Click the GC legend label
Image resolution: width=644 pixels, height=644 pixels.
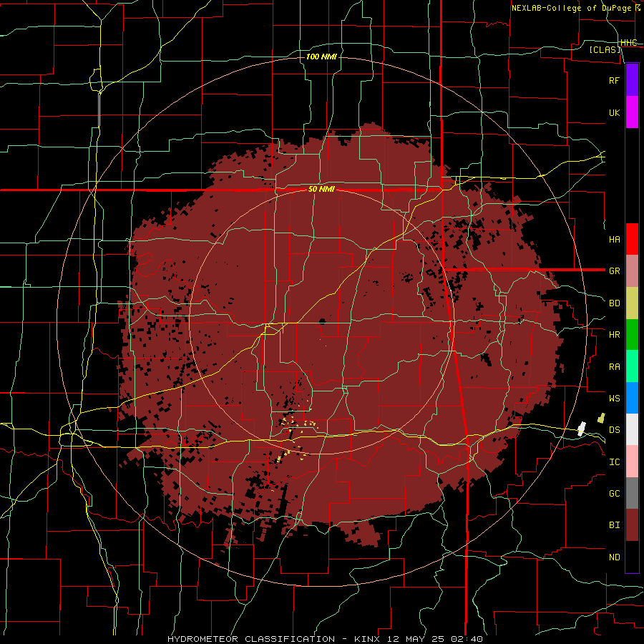614,493
